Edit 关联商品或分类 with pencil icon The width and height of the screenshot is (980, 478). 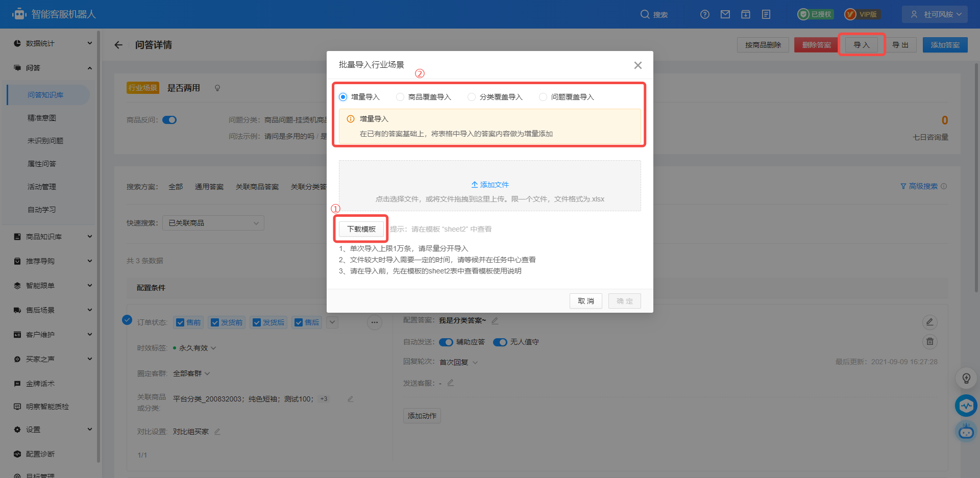[350, 399]
